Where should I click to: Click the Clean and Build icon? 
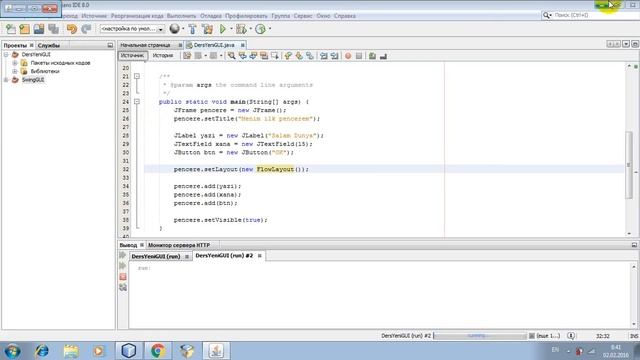207,29
